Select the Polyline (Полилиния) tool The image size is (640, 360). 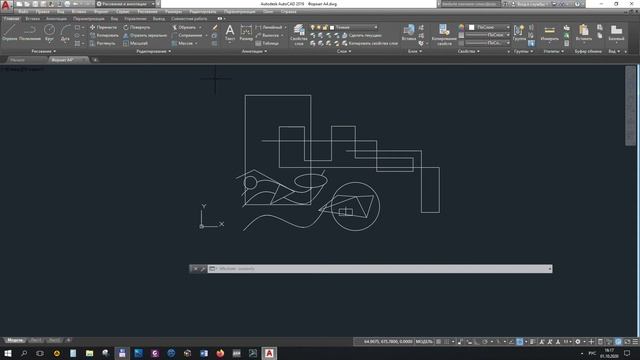pyautogui.click(x=30, y=33)
